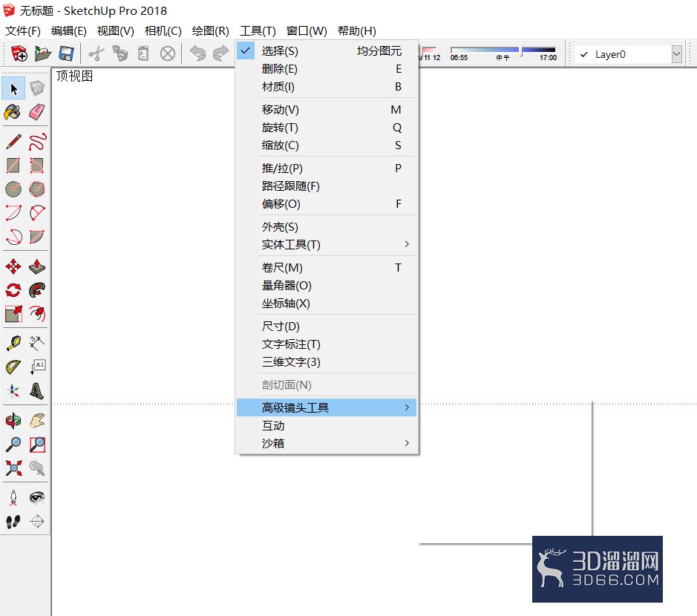Click the Save floppy disk icon

pyautogui.click(x=66, y=53)
